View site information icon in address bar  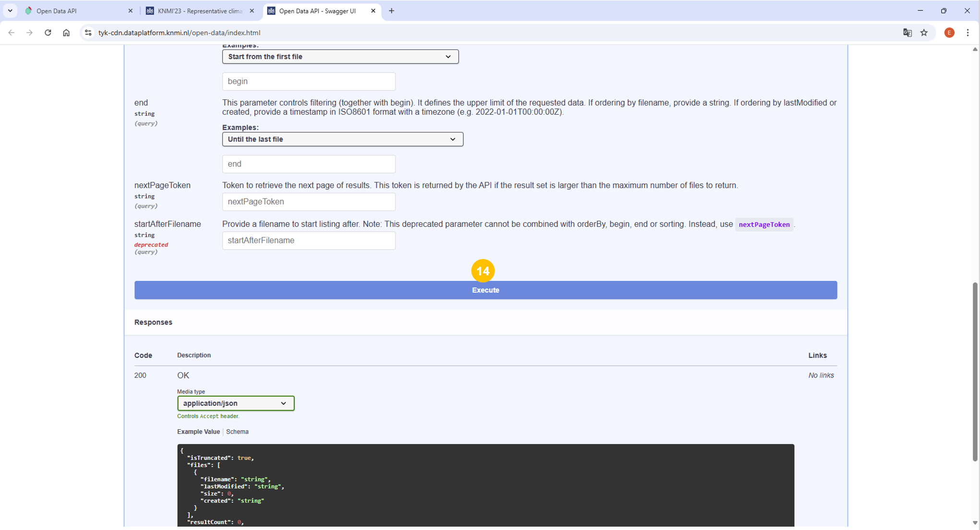[x=88, y=33]
